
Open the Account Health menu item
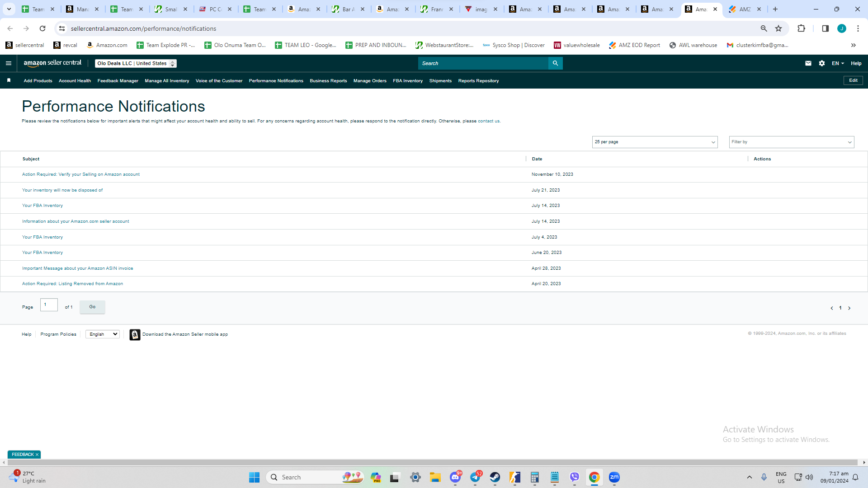coord(75,81)
